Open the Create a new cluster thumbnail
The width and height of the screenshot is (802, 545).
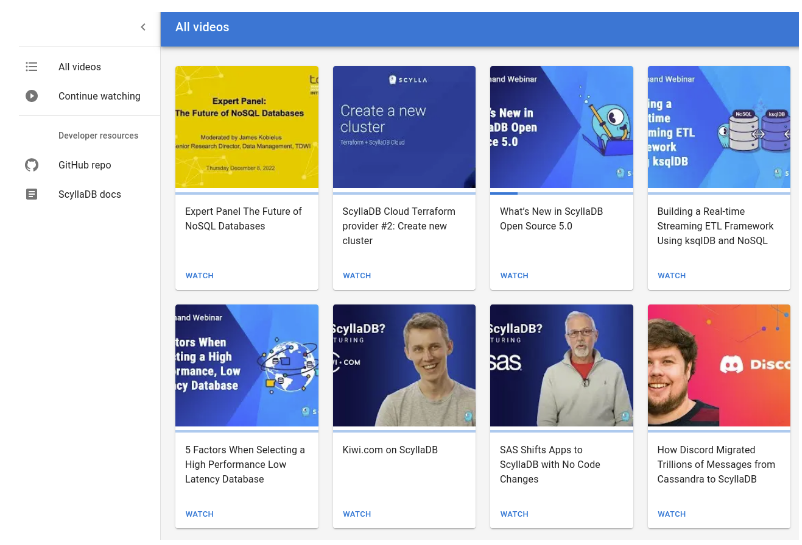(404, 127)
